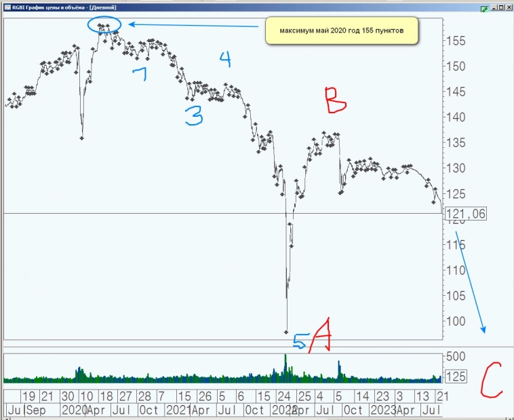Click the red letter A annotation
This screenshot has width=514, height=420.
click(x=321, y=335)
